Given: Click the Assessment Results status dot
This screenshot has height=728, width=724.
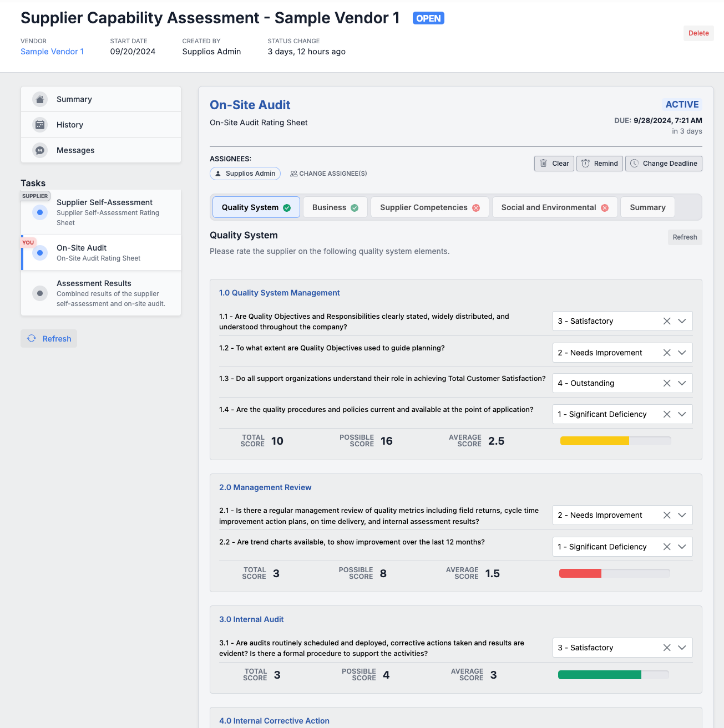Looking at the screenshot, I should coord(39,293).
